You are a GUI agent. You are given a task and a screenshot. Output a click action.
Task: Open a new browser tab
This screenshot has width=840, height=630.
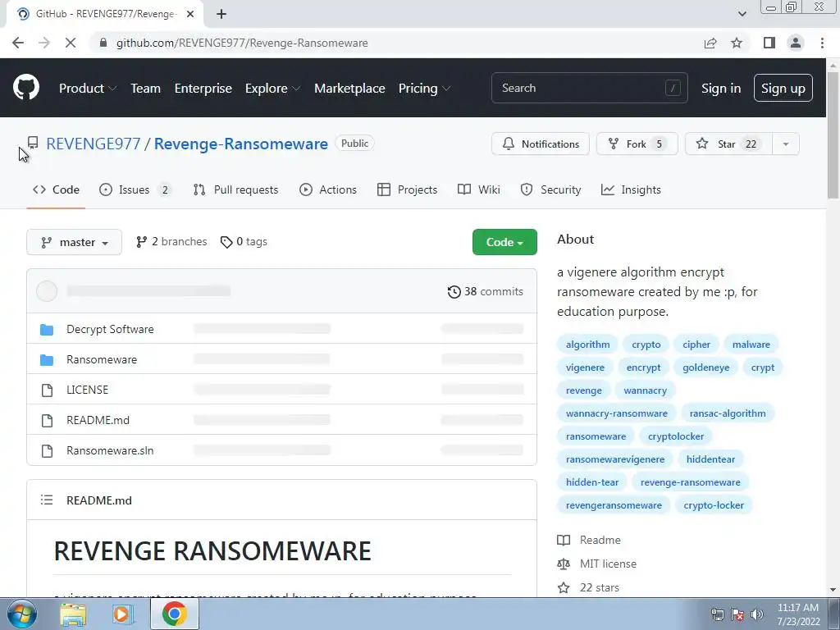click(221, 14)
